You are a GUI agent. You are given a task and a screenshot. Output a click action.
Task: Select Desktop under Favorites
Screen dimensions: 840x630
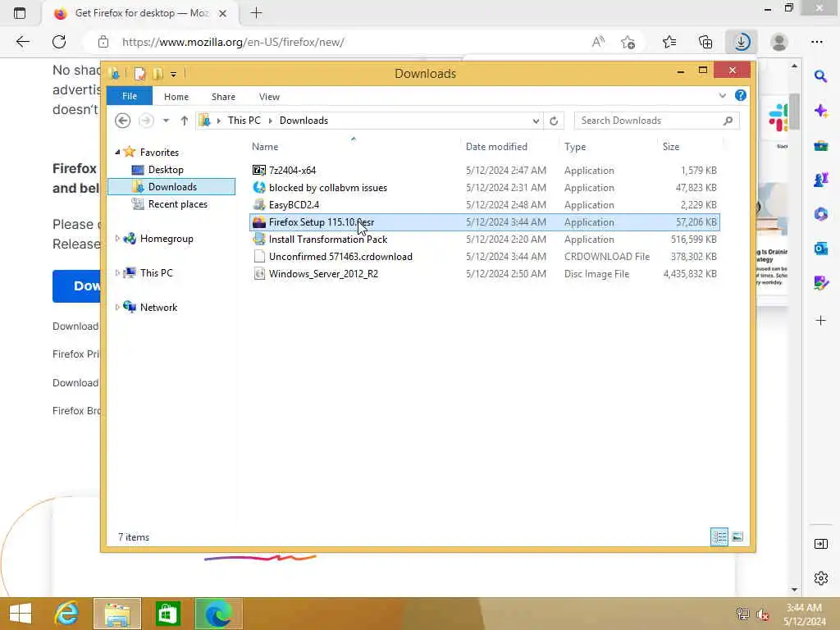166,170
